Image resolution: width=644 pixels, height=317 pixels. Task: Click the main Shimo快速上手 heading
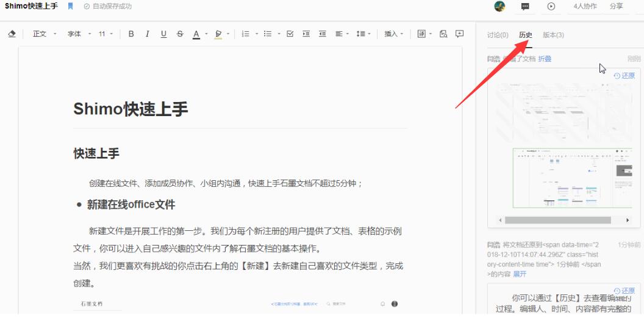click(x=131, y=109)
